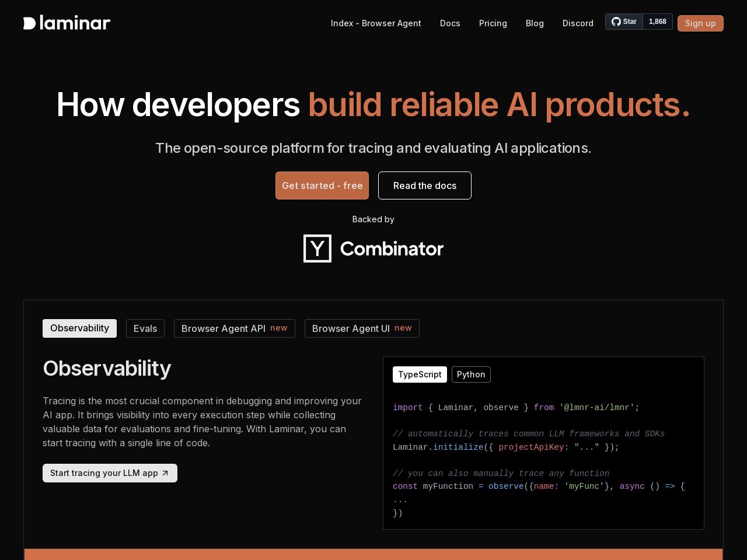Go to the Pricing page
747x560 pixels.
[x=493, y=23]
